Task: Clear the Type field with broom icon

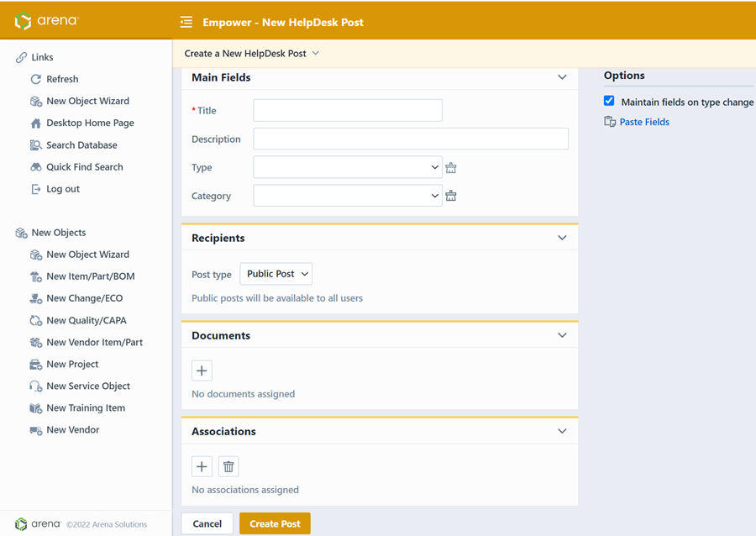Action: (x=451, y=168)
